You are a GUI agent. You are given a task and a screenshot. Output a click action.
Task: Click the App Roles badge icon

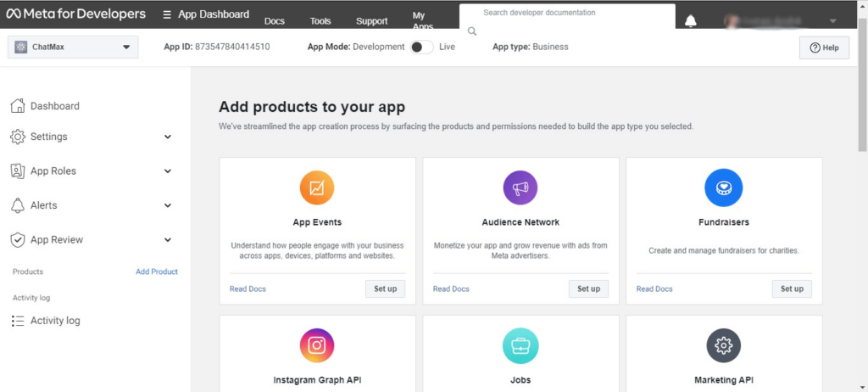pyautogui.click(x=18, y=171)
